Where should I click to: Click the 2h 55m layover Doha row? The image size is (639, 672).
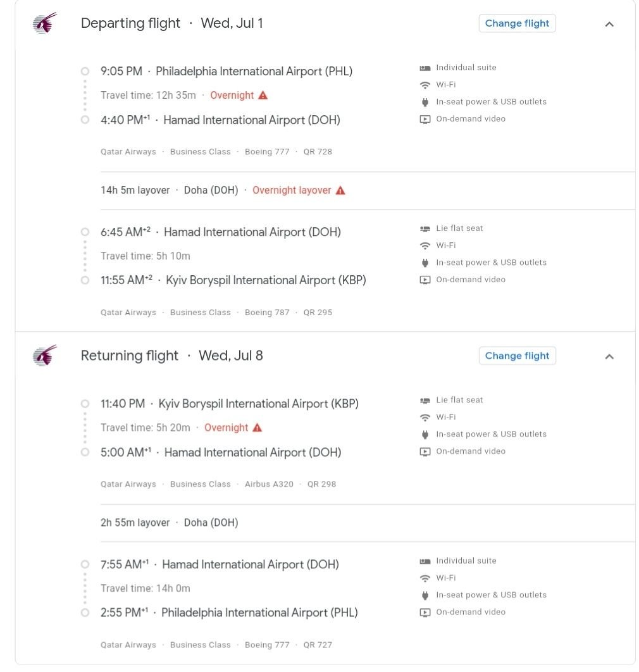click(169, 523)
